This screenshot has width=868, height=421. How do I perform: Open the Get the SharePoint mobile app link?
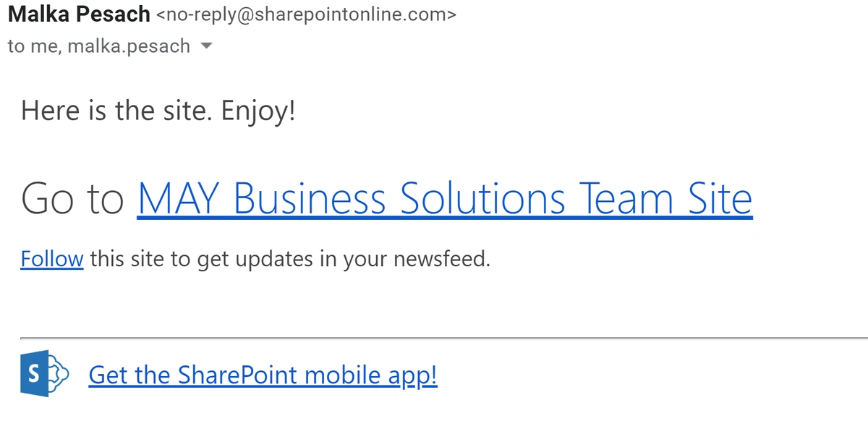263,375
